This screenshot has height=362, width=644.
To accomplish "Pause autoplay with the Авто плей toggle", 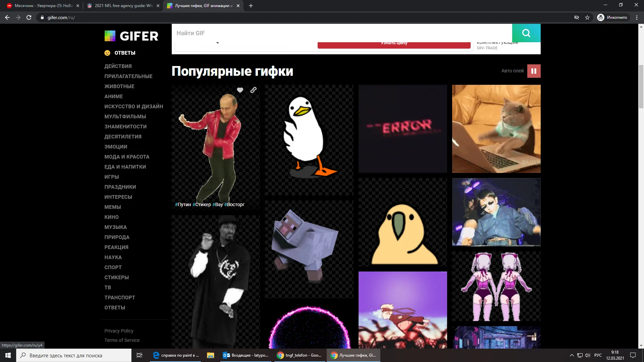I will click(534, 71).
